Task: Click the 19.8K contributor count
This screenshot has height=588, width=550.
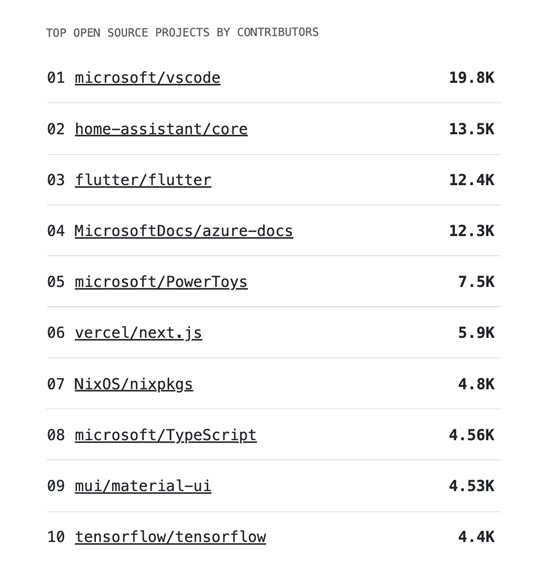Action: point(472,78)
